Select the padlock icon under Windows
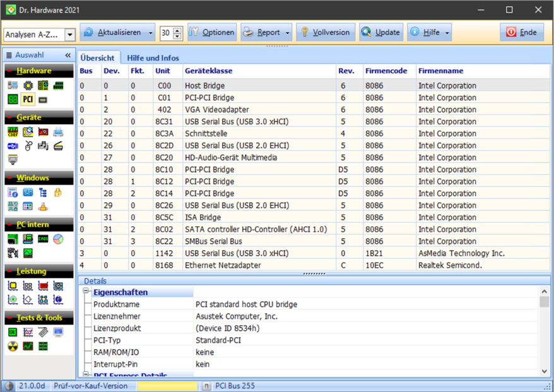This screenshot has height=392, width=554. (58, 192)
